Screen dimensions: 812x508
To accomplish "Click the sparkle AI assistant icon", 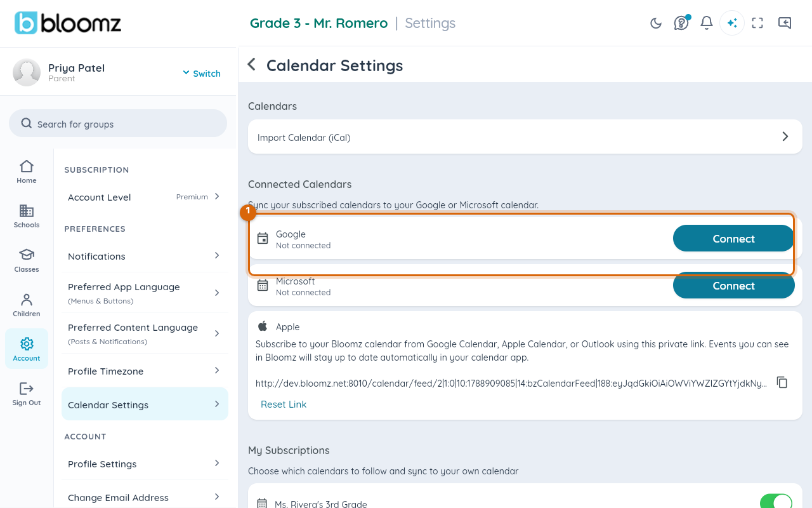I will click(732, 23).
